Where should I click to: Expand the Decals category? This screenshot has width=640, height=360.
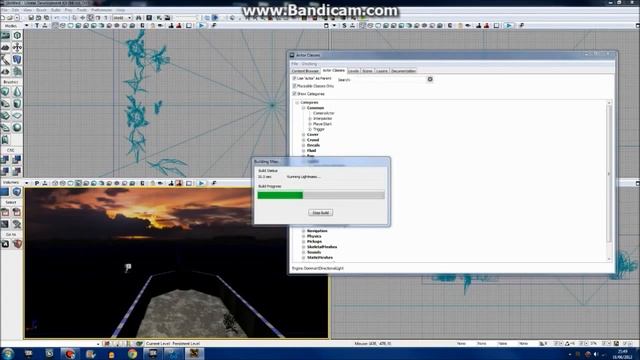[303, 145]
